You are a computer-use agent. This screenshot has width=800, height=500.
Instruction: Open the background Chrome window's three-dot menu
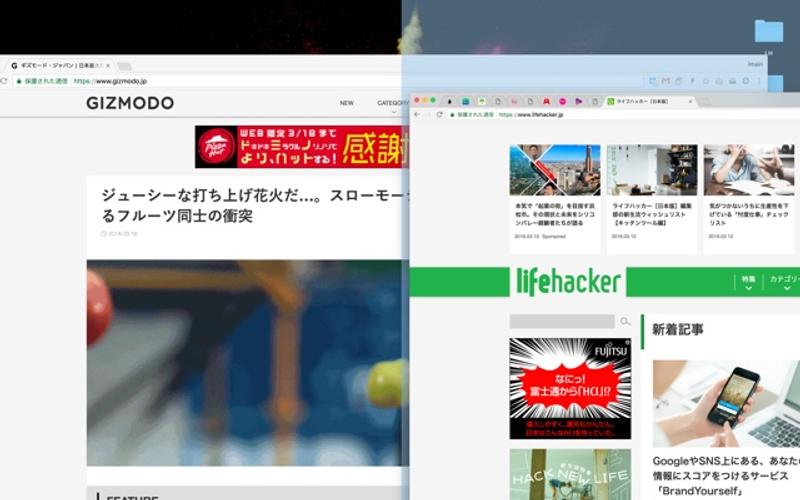point(759,81)
